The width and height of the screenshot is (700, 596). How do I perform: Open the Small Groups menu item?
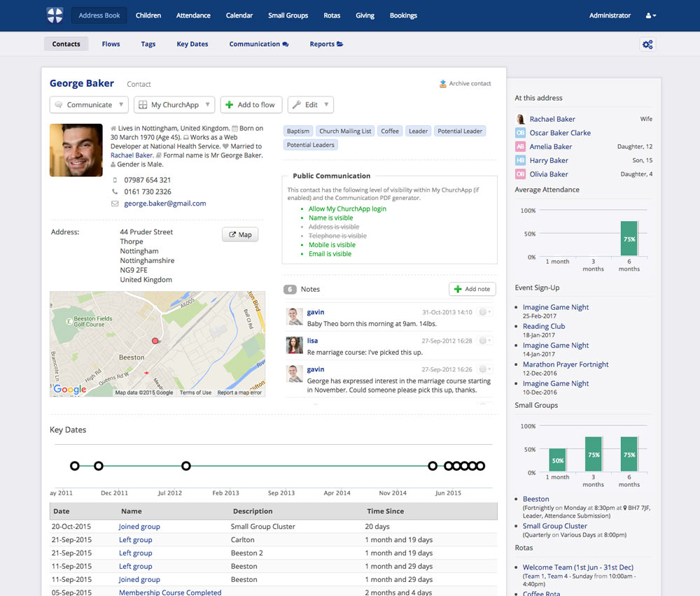click(x=288, y=15)
